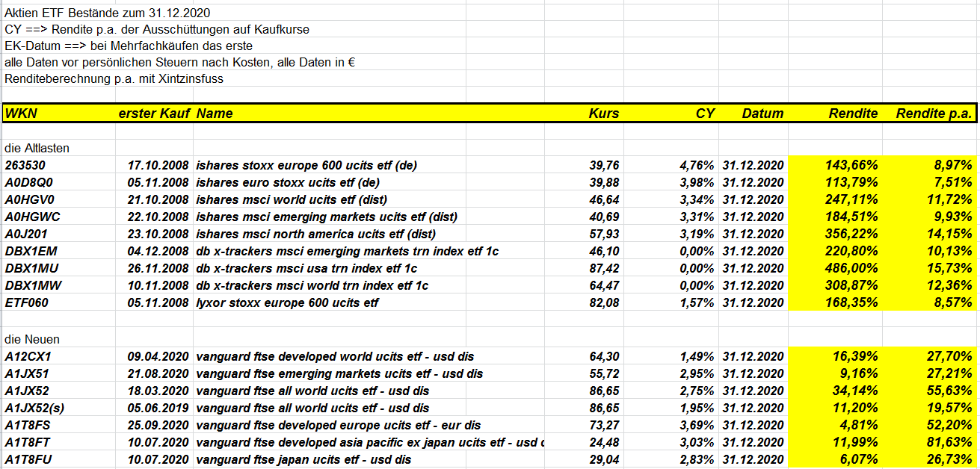Viewport: 980px width, 469px height.
Task: Select the 'Kurs' header cell
Action: [604, 114]
